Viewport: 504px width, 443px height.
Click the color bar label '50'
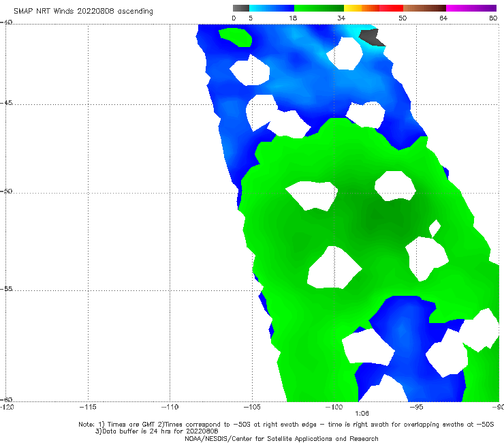403,18
